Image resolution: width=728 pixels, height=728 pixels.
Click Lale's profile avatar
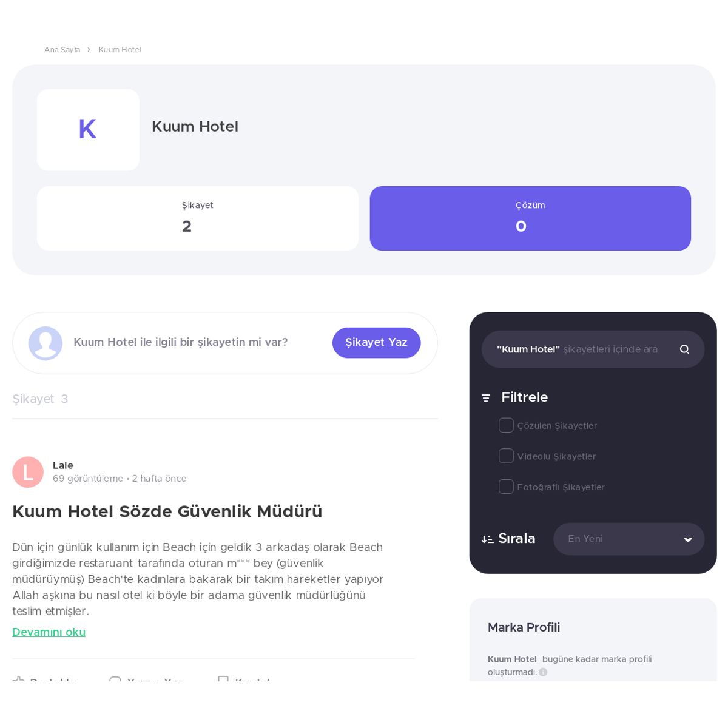(28, 472)
